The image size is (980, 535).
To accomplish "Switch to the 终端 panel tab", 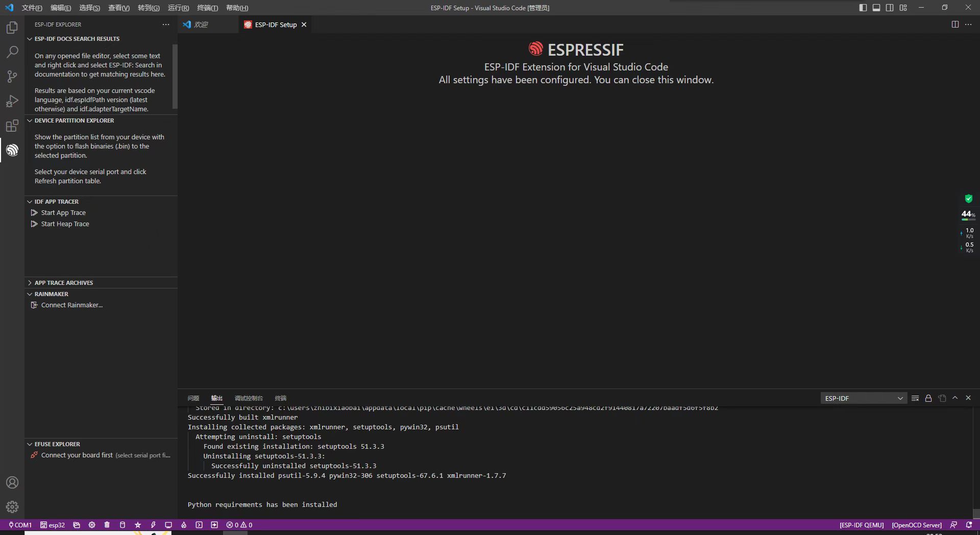I will point(280,398).
